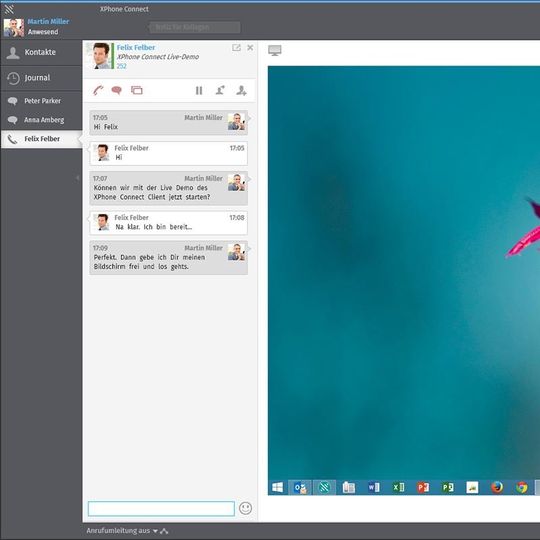
Task: Open Word in shared taskbar
Action: point(374,487)
